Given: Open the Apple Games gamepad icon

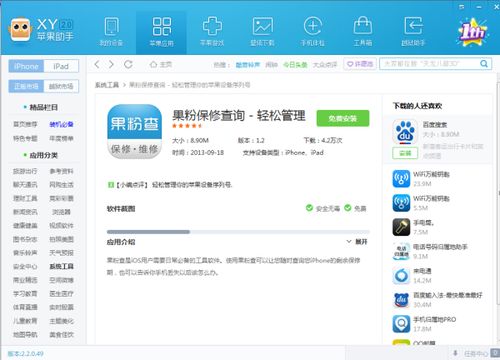Looking at the screenshot, I should tap(212, 26).
